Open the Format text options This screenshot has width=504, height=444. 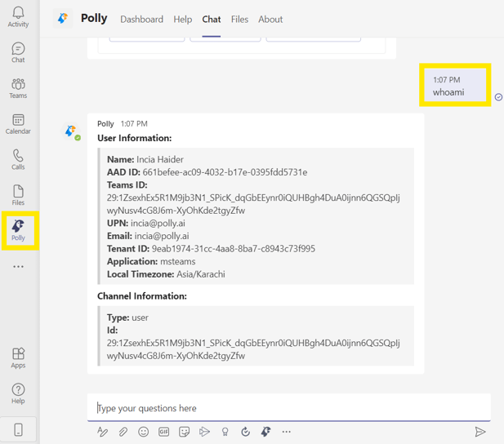click(x=103, y=432)
